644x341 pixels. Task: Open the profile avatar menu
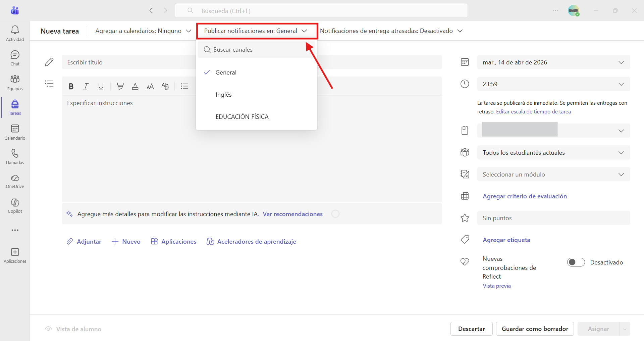[574, 11]
